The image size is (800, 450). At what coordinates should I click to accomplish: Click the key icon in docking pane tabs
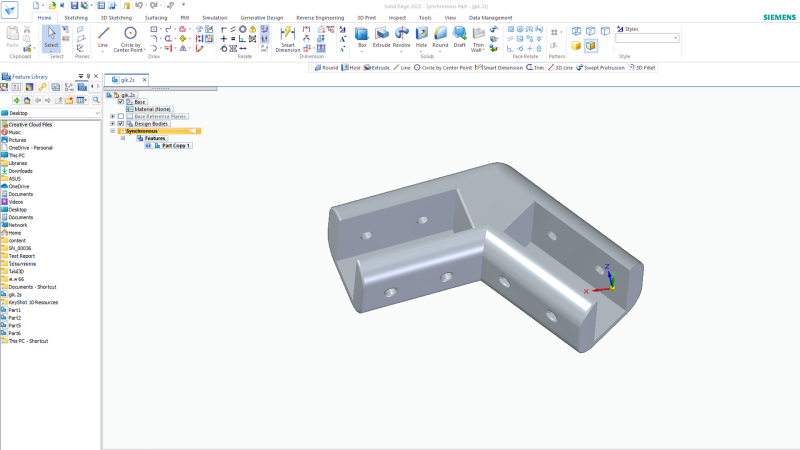42,87
